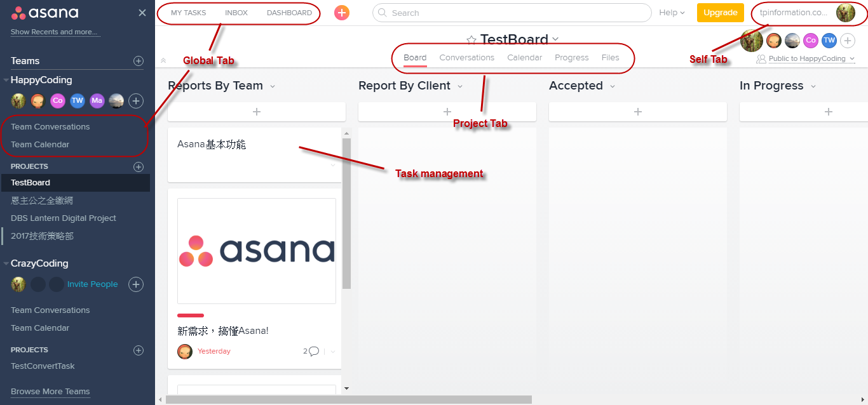Screen dimensions: 868x405
Task: Click the red tag on 搞懂Asana card
Action: [x=191, y=315]
